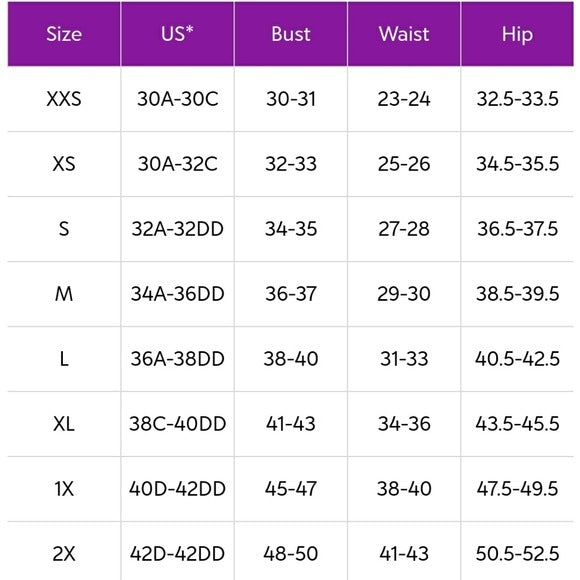Click the Hip column header
Viewport: 580px width, 580px height.
click(517, 34)
